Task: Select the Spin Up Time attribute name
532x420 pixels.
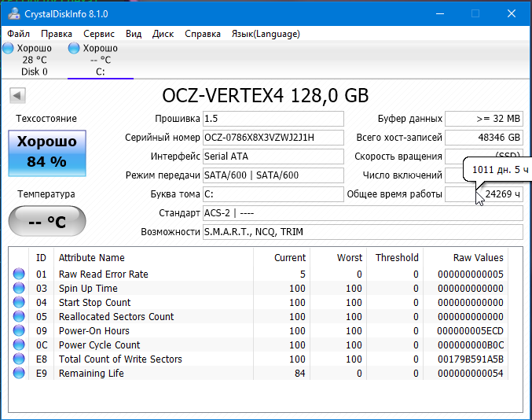Action: (x=88, y=289)
